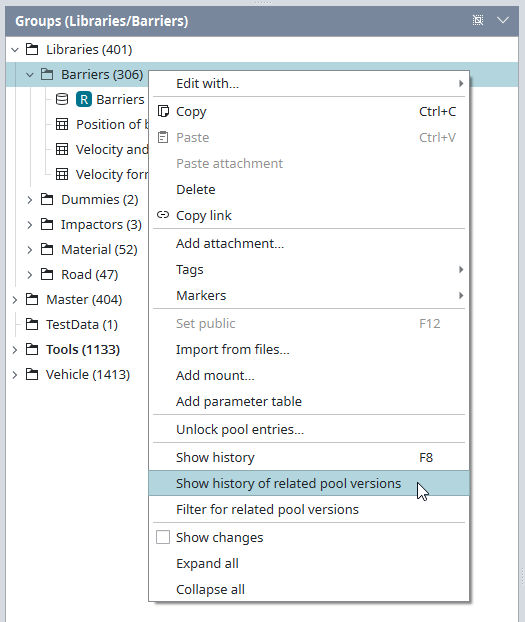
Task: Click the Tools folder icon
Action: tap(32, 349)
